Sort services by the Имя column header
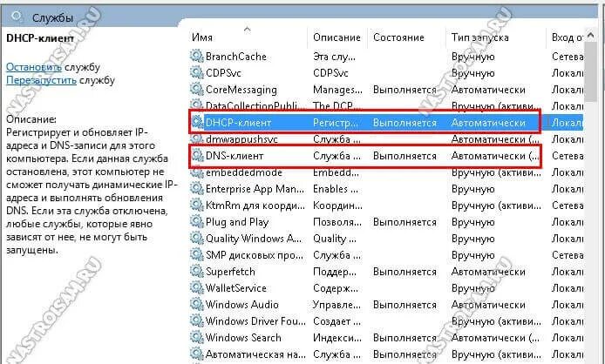This screenshot has width=605, height=364. pyautogui.click(x=202, y=37)
